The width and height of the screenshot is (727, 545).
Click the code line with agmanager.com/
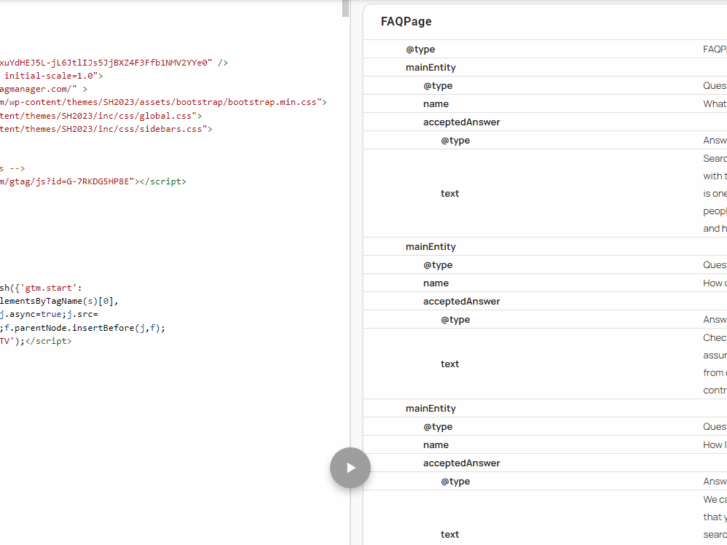click(44, 89)
